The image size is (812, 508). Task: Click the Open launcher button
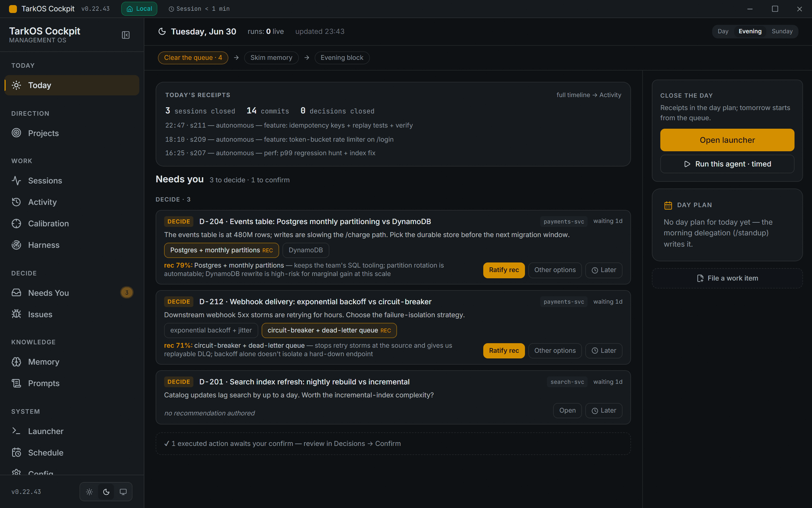pos(727,140)
